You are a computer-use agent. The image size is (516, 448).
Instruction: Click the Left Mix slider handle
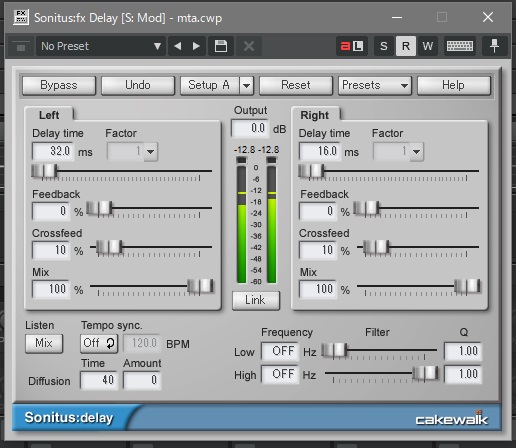(x=200, y=286)
